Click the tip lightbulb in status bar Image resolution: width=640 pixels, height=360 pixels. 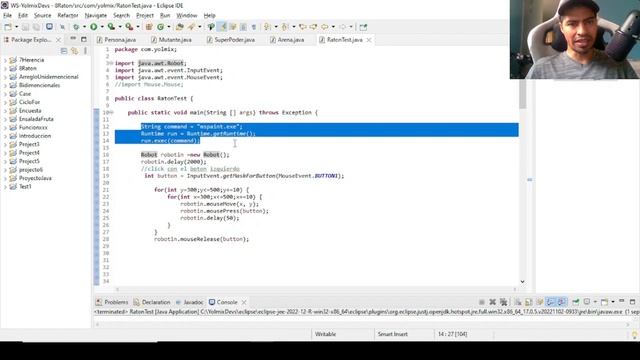pyautogui.click(x=635, y=335)
